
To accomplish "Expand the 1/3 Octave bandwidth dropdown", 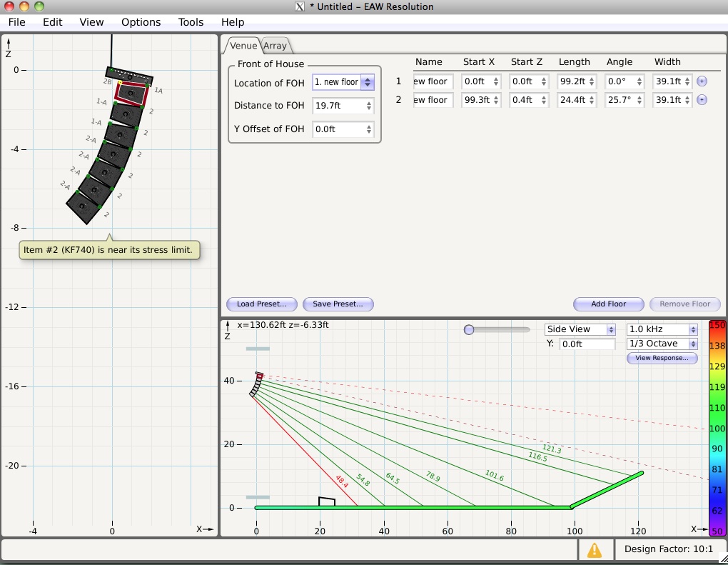I will [662, 344].
